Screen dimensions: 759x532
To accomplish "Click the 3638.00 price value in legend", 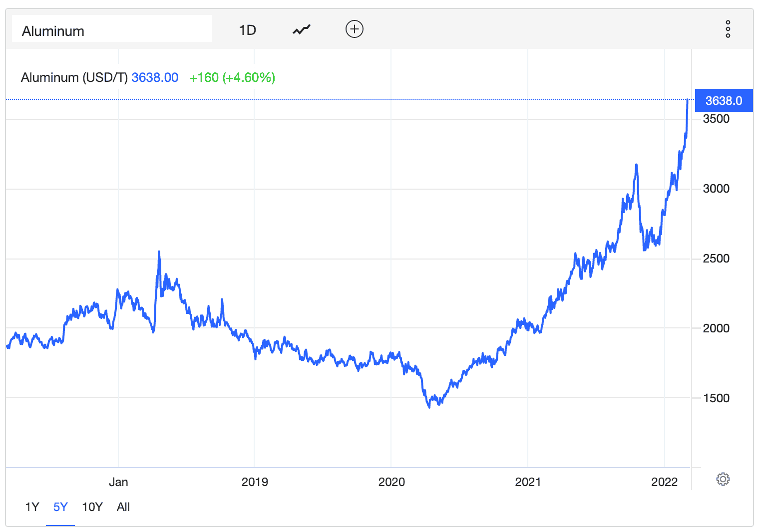I will [155, 78].
